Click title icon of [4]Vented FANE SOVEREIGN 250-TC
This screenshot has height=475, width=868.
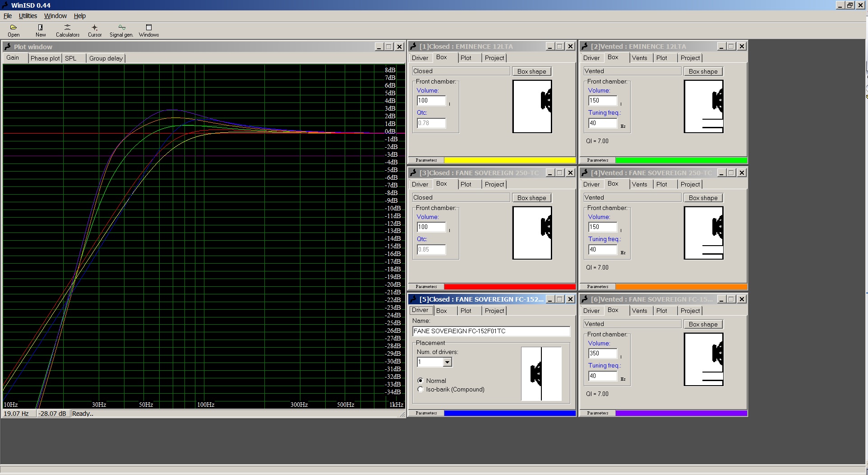coord(585,172)
